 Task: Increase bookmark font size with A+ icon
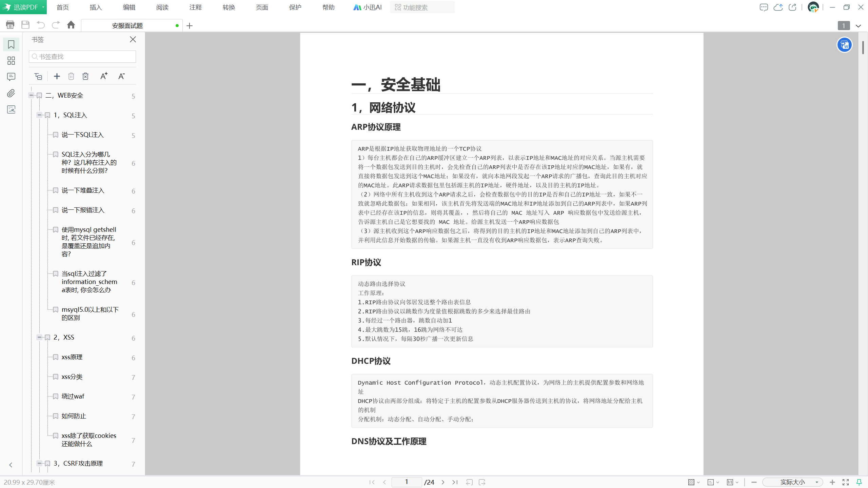coord(104,76)
